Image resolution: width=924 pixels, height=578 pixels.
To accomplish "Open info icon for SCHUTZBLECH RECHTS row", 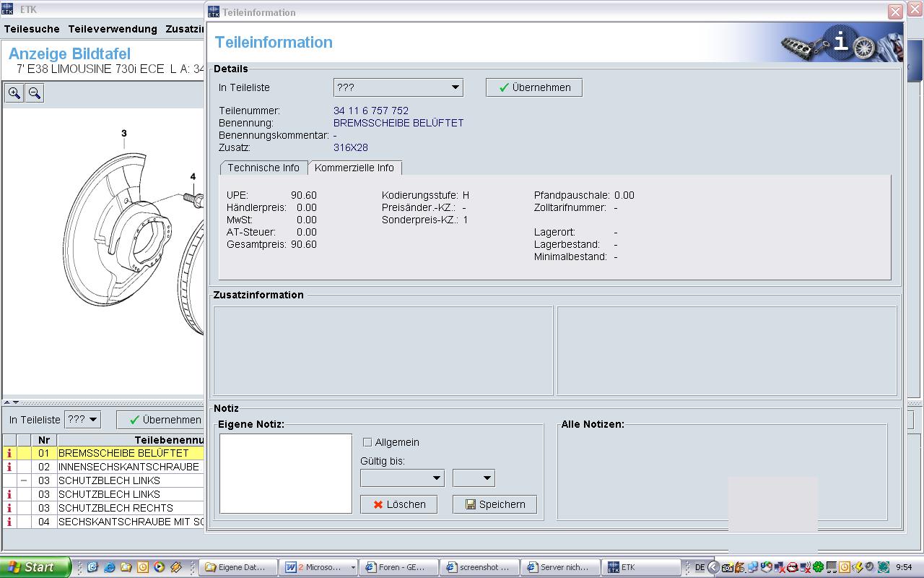I will (x=9, y=508).
